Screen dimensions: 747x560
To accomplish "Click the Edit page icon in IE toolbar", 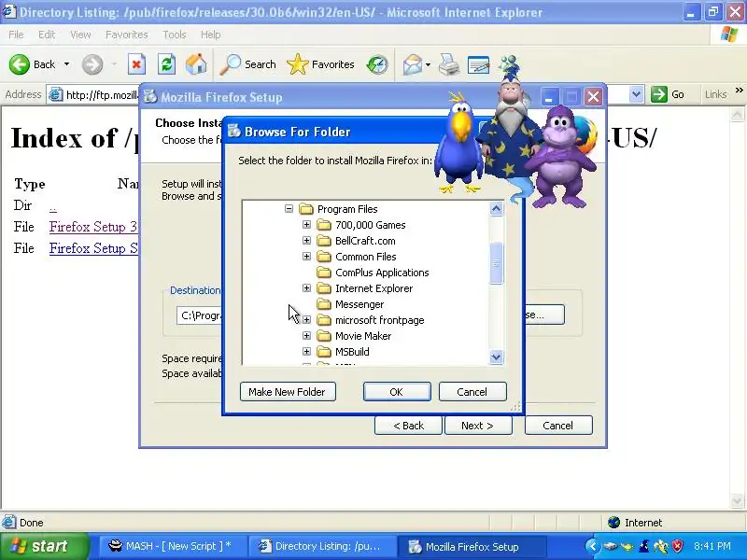I will click(x=478, y=64).
